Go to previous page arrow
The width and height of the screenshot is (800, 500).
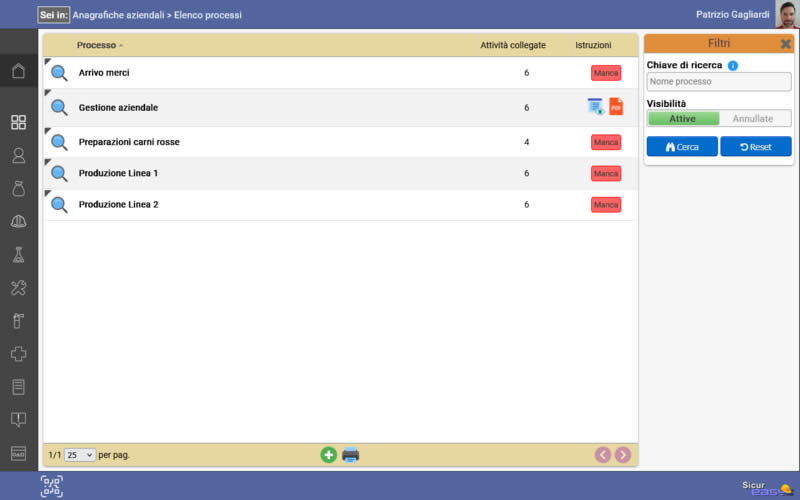tap(603, 455)
